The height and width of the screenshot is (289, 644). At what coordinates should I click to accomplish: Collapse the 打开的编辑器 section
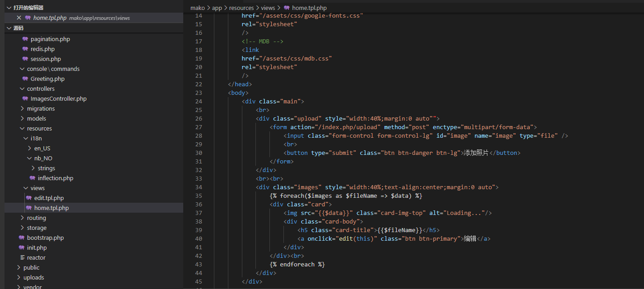pyautogui.click(x=9, y=8)
